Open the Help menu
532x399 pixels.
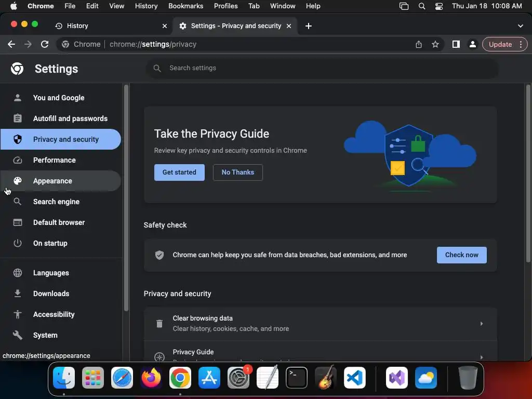313,6
